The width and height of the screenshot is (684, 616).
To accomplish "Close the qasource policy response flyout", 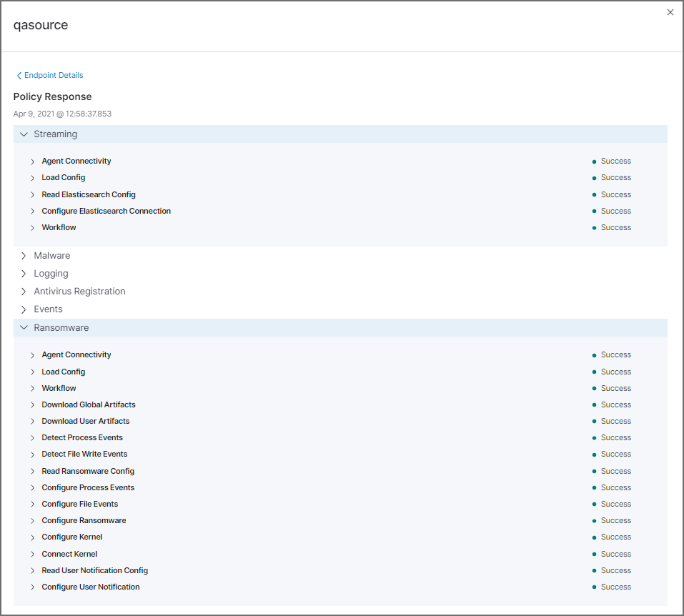I will click(670, 12).
